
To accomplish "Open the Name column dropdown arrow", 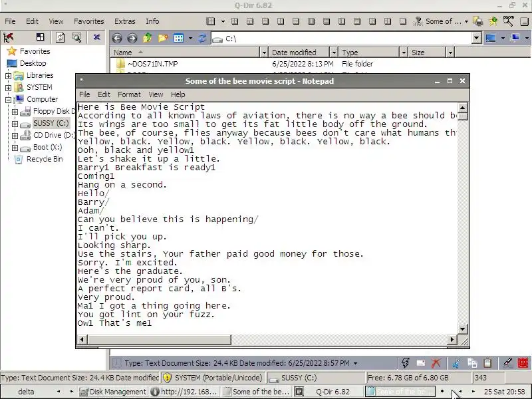I will tap(264, 53).
